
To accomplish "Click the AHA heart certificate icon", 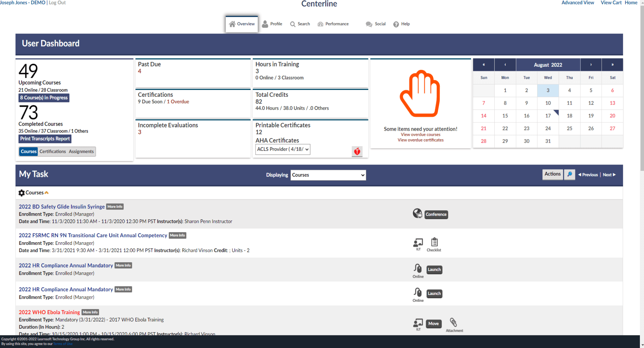I will [x=357, y=151].
